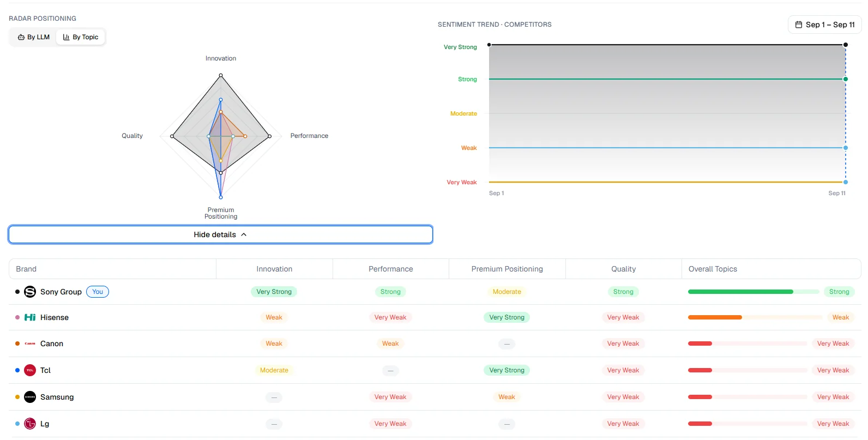The height and width of the screenshot is (440, 868).
Task: Click the yellow color dot beside Samsung
Action: click(x=17, y=397)
